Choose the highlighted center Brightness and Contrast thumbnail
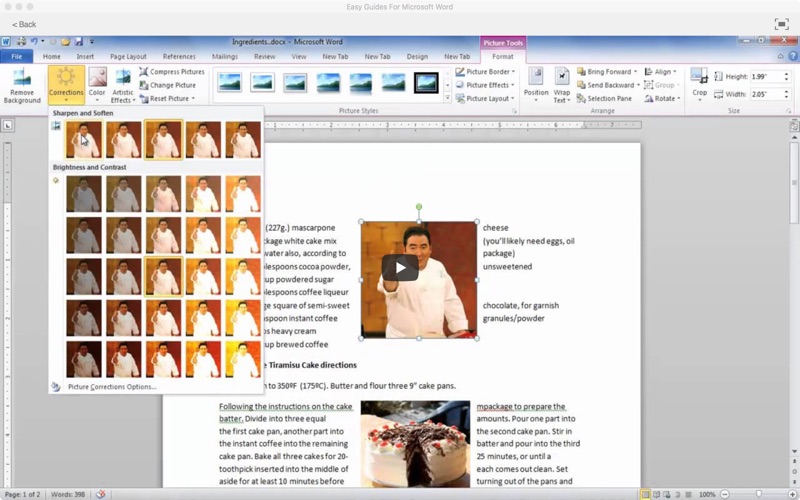 pyautogui.click(x=163, y=277)
